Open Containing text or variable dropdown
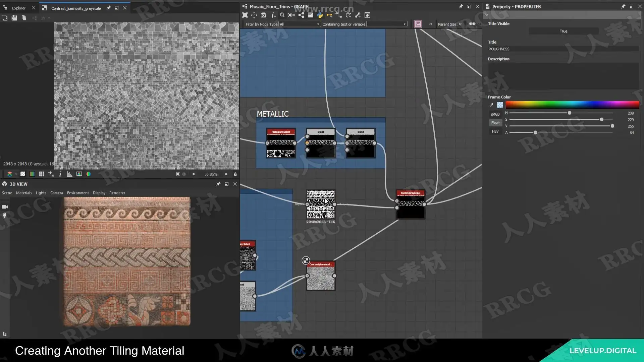Viewport: 644px width, 362px height. tap(387, 24)
